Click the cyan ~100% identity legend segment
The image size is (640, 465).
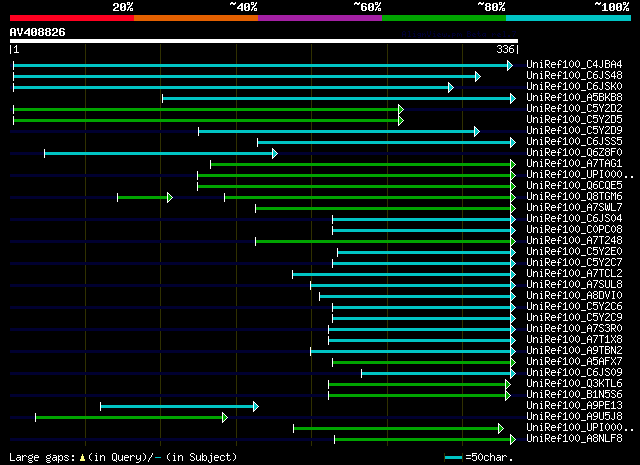(569, 18)
